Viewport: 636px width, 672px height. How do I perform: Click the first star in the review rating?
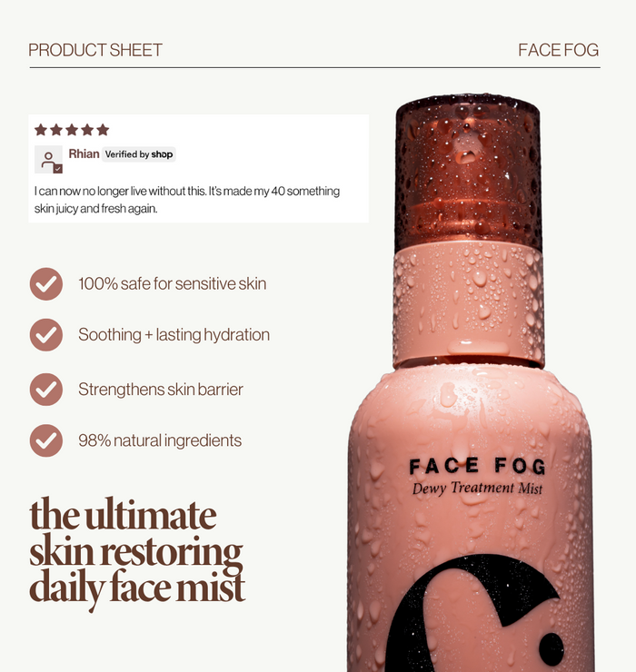coord(41,130)
